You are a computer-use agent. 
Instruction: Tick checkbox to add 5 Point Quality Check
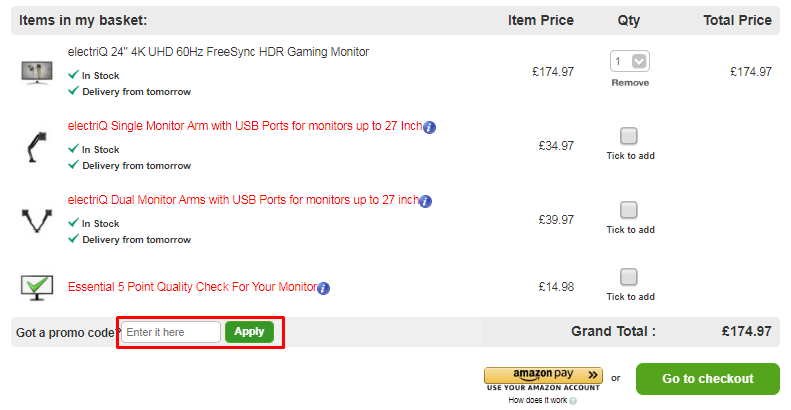coord(629,277)
